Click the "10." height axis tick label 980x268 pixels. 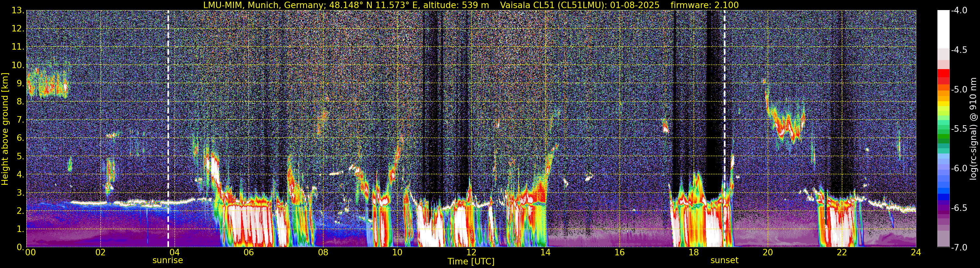click(18, 65)
